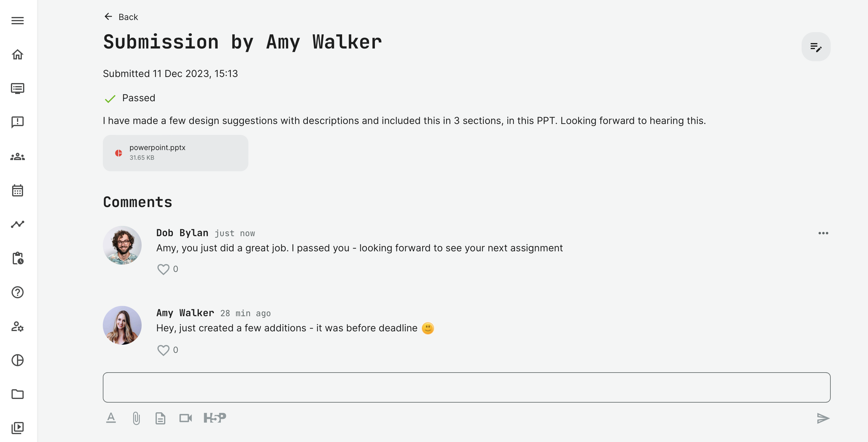Open more options for Dob Bylan's comment

(x=823, y=233)
